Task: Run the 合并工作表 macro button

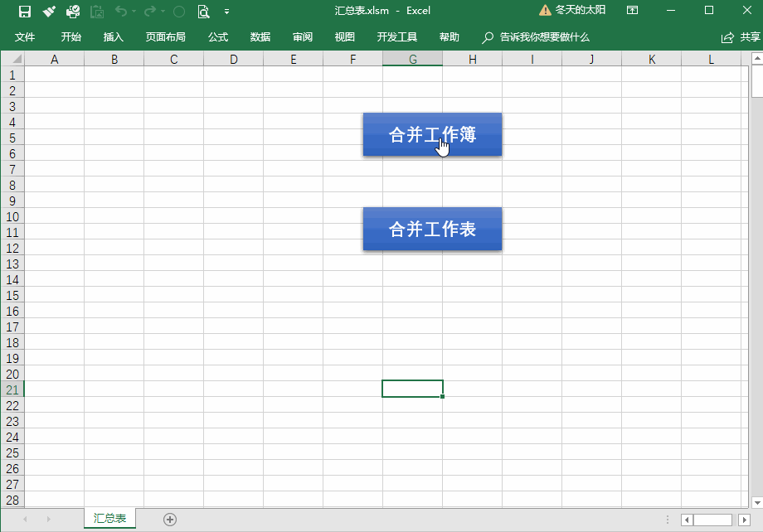Action: (x=432, y=229)
